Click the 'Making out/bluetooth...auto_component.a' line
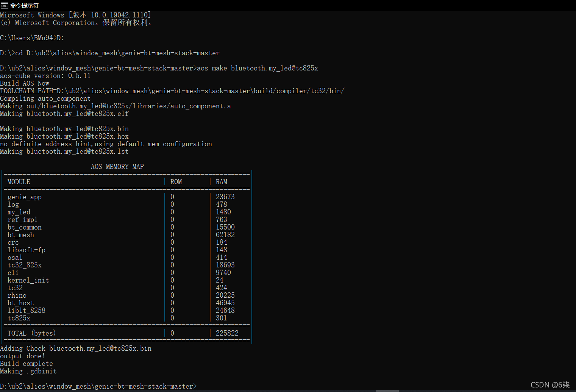The image size is (576, 392). tap(116, 106)
